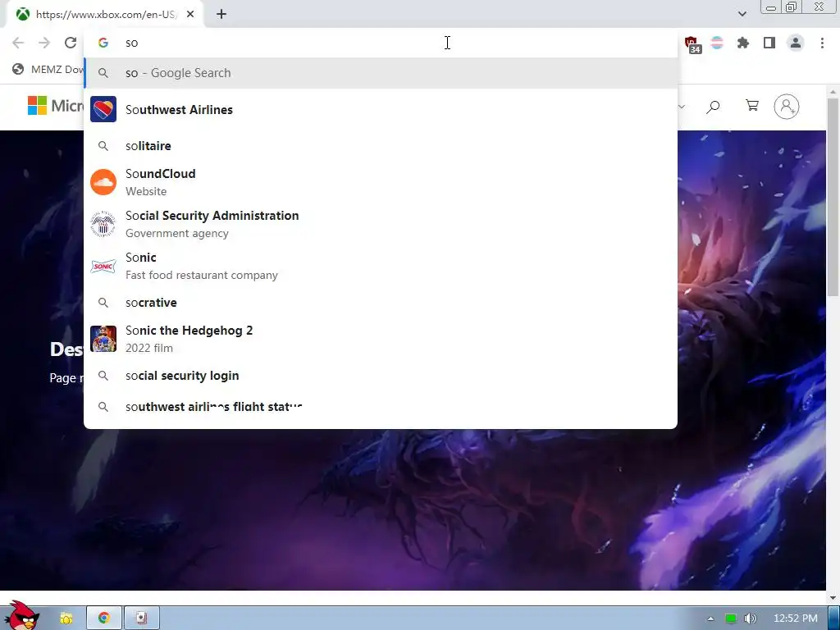
Task: Pick the "solitaire" search suggestion
Action: pyautogui.click(x=381, y=146)
